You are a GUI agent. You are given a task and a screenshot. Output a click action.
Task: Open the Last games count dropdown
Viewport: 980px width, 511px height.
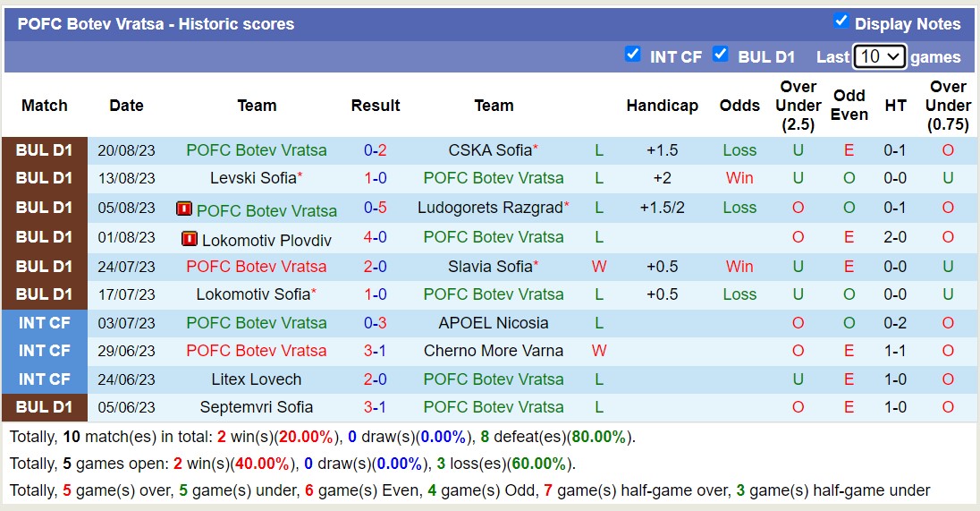tap(880, 56)
